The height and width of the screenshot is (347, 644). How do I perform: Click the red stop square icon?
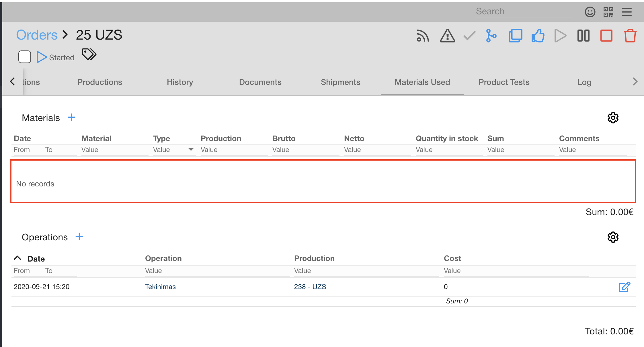[606, 36]
